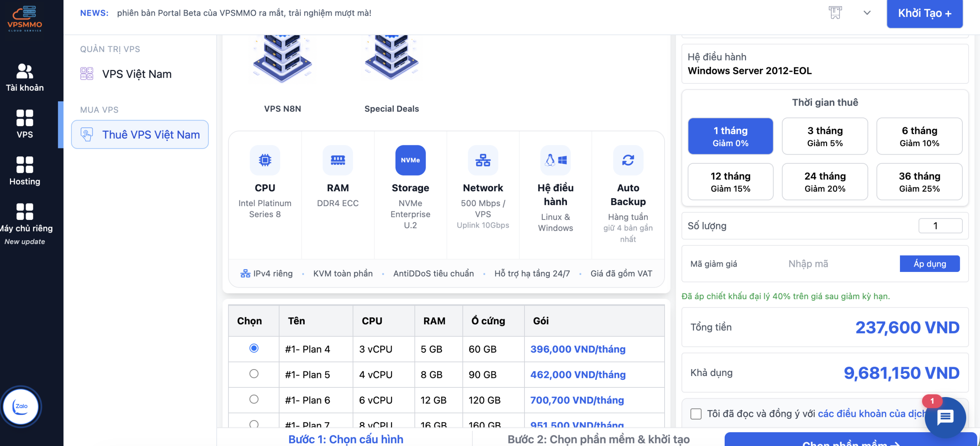The image size is (980, 446).
Task: Click the Áp dụng button
Action: tap(930, 264)
